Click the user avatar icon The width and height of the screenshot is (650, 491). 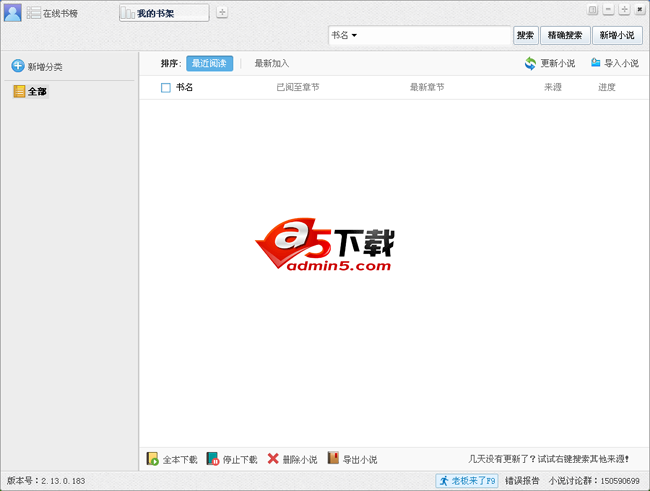(12, 13)
